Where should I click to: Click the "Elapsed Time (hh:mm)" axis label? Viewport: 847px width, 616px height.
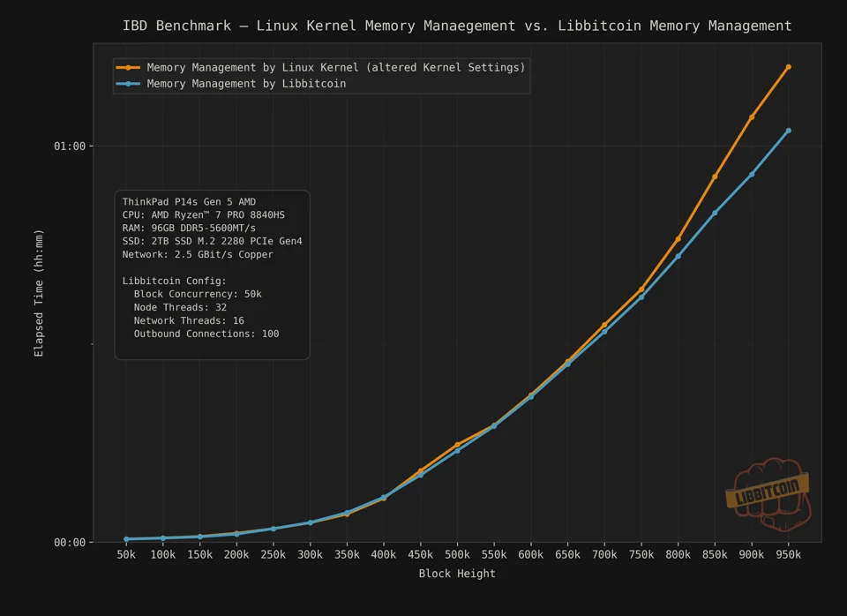pyautogui.click(x=38, y=293)
